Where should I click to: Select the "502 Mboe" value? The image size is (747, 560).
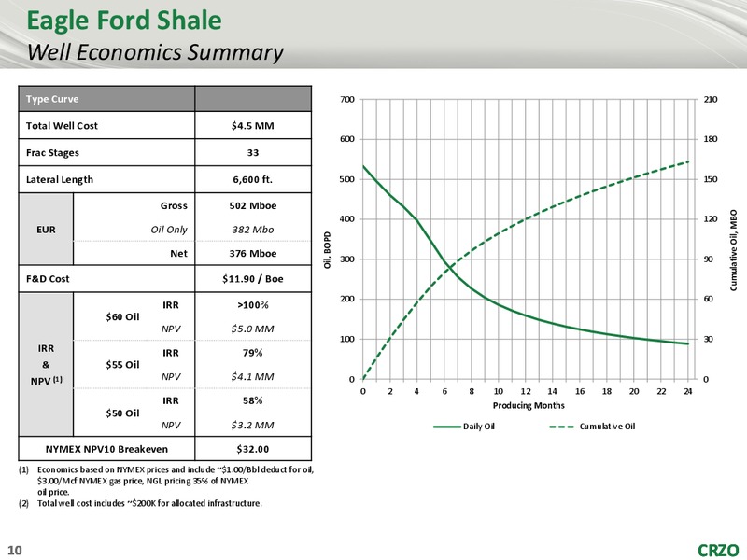point(252,205)
